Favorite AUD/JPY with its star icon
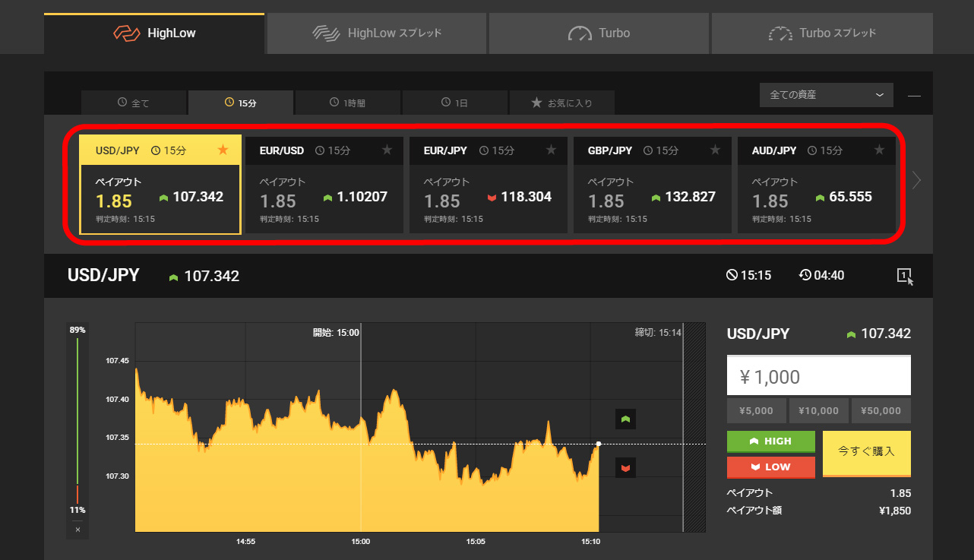 pos(879,150)
